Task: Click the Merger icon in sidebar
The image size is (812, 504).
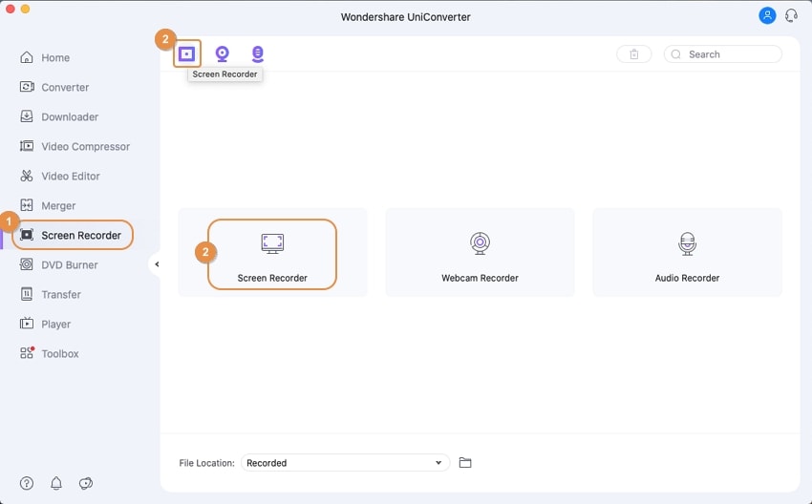Action: 27,205
